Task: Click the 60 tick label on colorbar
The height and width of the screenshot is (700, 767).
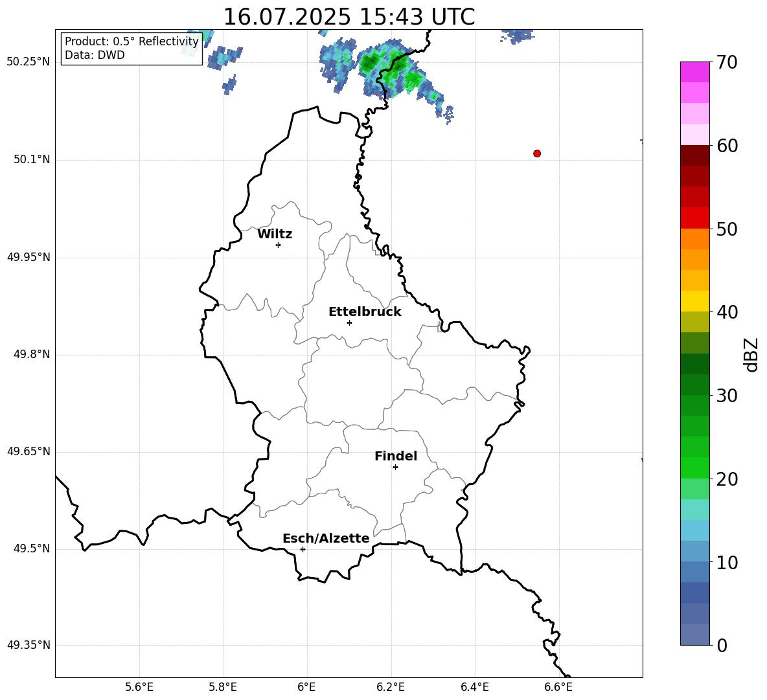Action: tap(727, 146)
